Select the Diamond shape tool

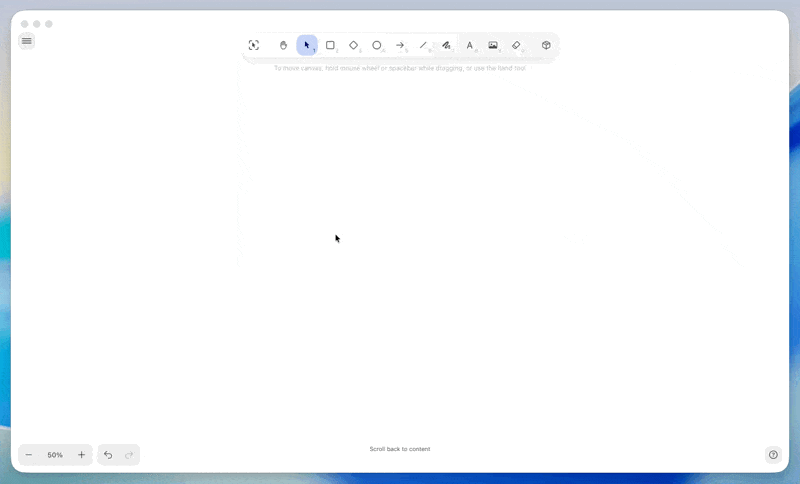point(354,45)
